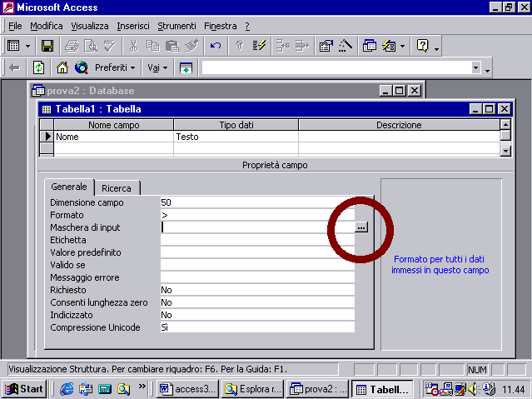
Task: Click the Indicizzato value No
Action: click(257, 315)
